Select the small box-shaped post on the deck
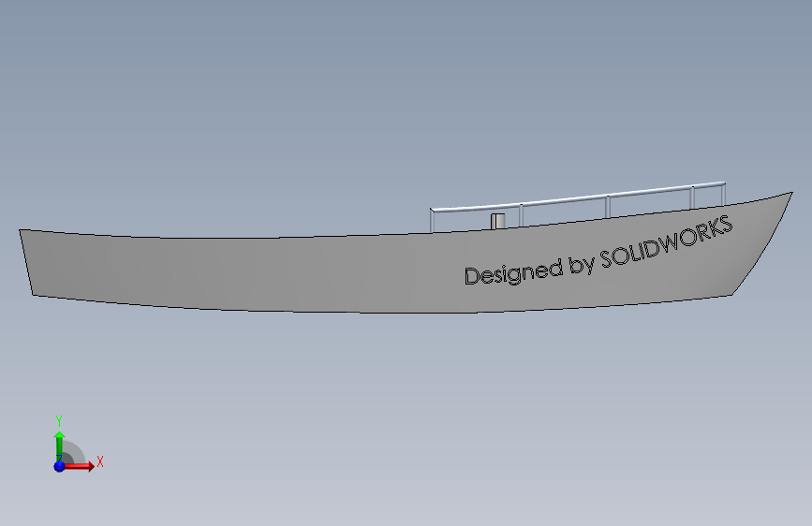Screen dimensions: 812x526 tap(498, 221)
